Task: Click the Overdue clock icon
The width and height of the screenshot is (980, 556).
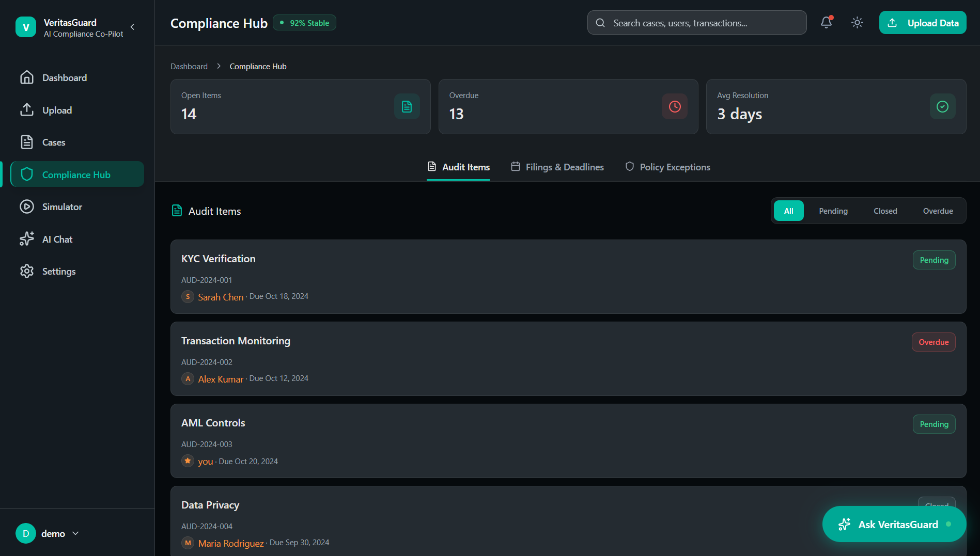Action: point(675,106)
